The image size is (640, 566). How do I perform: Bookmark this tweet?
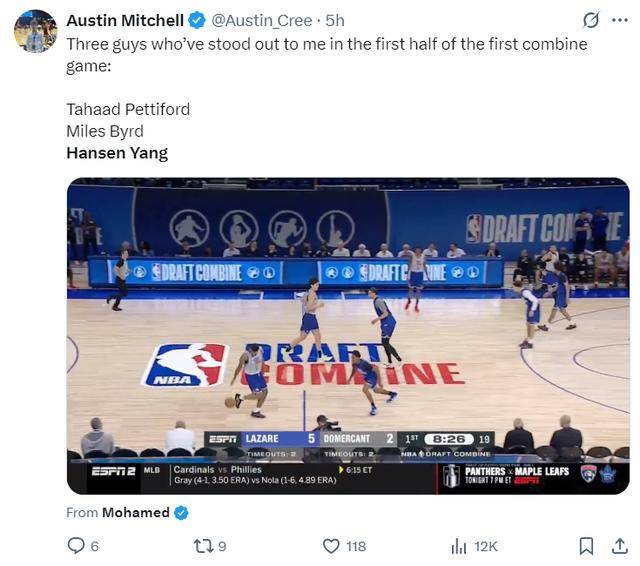586,546
